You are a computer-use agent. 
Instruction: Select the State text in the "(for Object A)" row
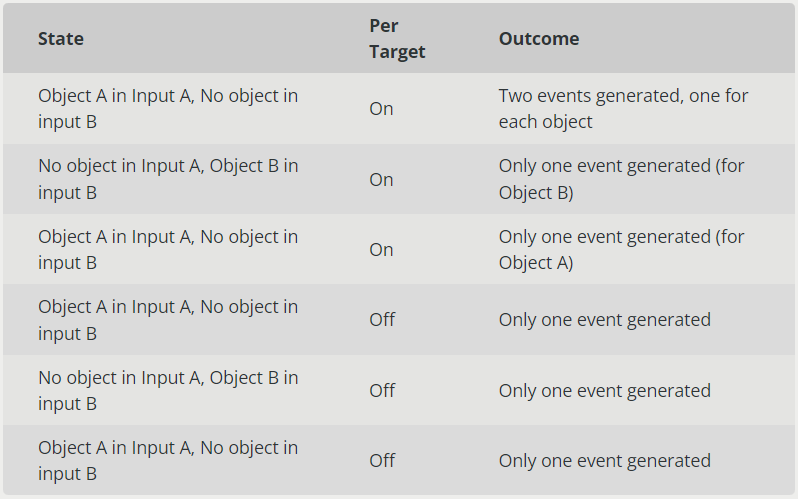(168, 250)
